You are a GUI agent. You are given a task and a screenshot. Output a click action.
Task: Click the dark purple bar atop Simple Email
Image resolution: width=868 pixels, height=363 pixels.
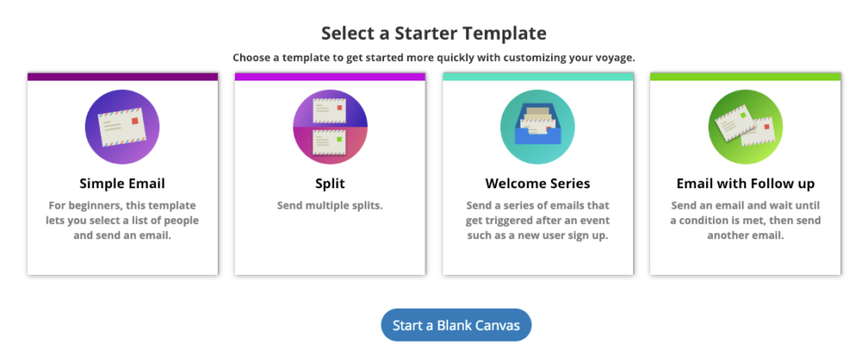coord(122,76)
